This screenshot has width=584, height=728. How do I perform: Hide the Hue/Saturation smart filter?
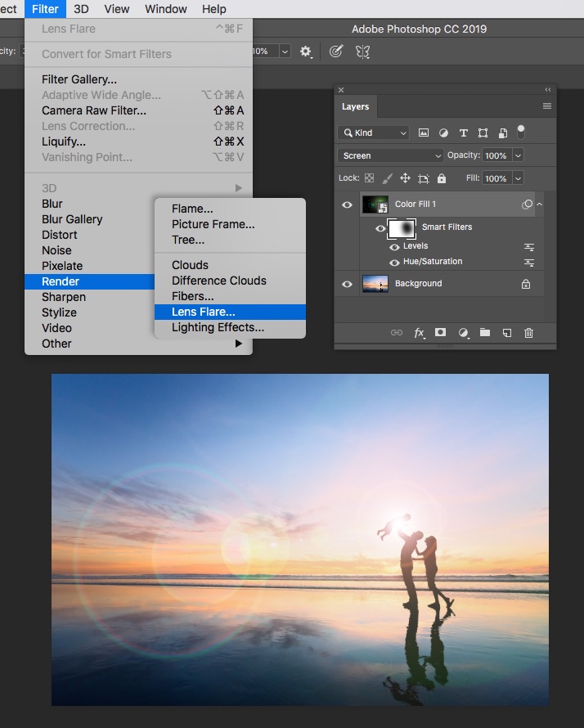(x=394, y=263)
